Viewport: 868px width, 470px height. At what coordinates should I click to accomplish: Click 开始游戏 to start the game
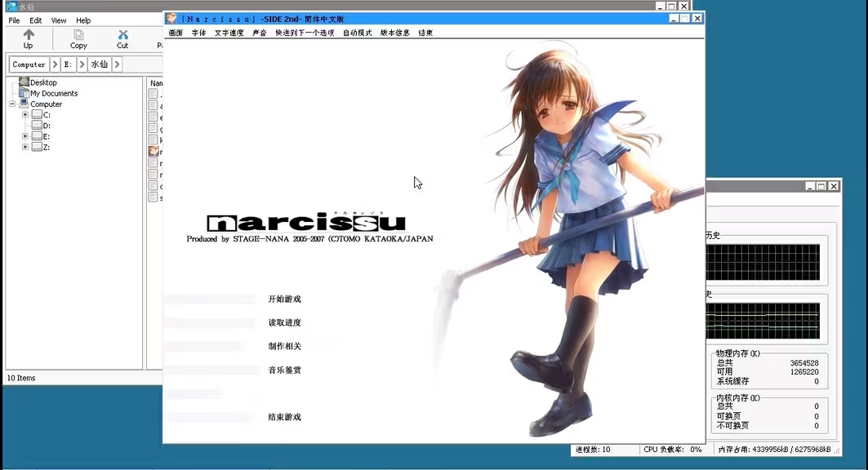284,299
